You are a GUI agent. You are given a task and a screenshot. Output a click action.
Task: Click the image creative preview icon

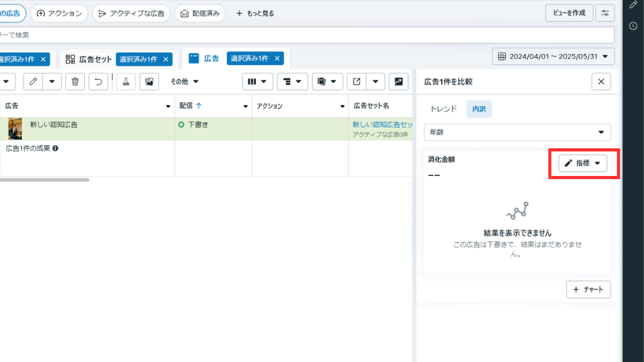[x=148, y=81]
